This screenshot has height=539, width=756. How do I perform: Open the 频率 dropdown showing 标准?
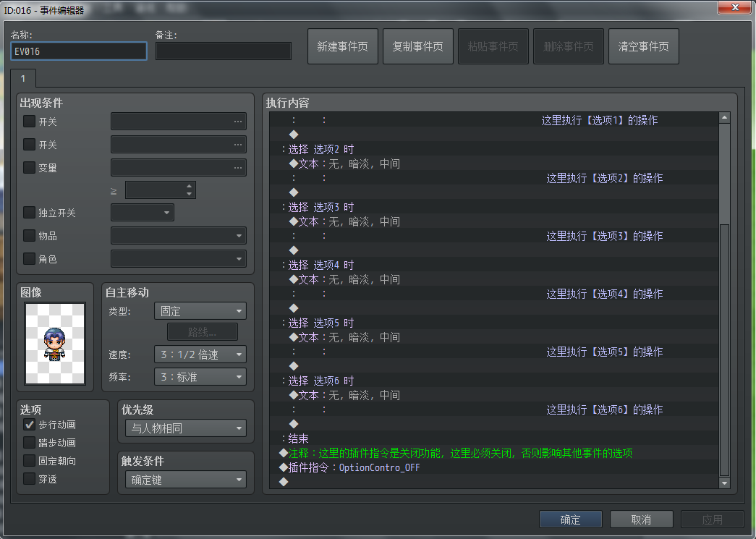pos(200,376)
